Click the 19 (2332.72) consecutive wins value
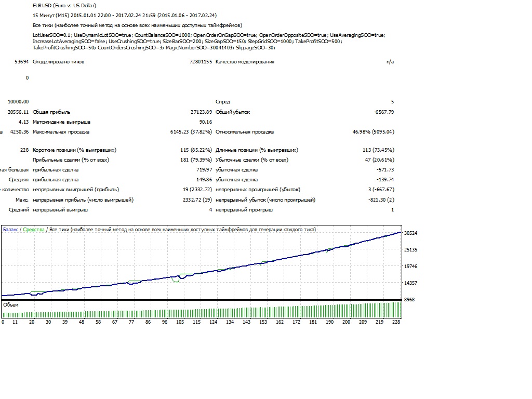 (197, 189)
